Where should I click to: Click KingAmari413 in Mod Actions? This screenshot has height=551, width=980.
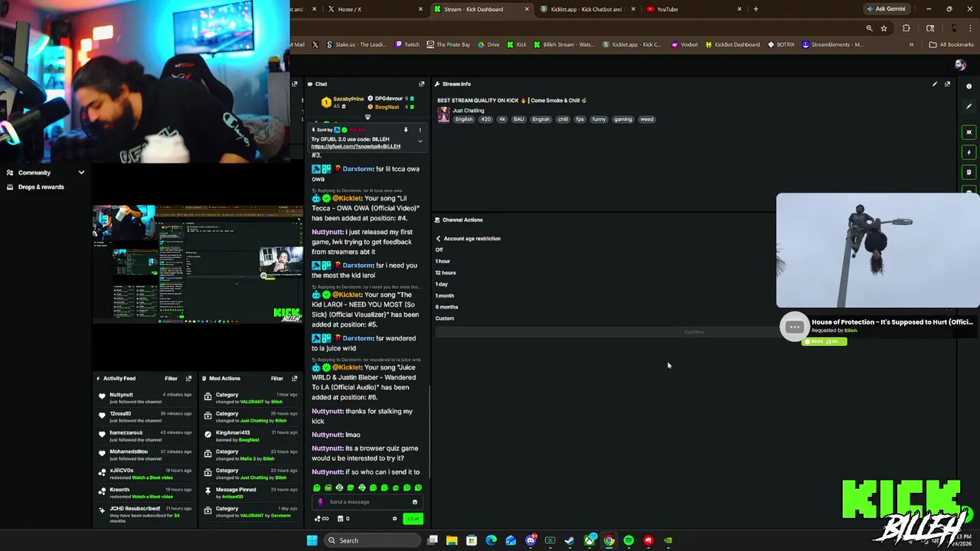pos(233,433)
